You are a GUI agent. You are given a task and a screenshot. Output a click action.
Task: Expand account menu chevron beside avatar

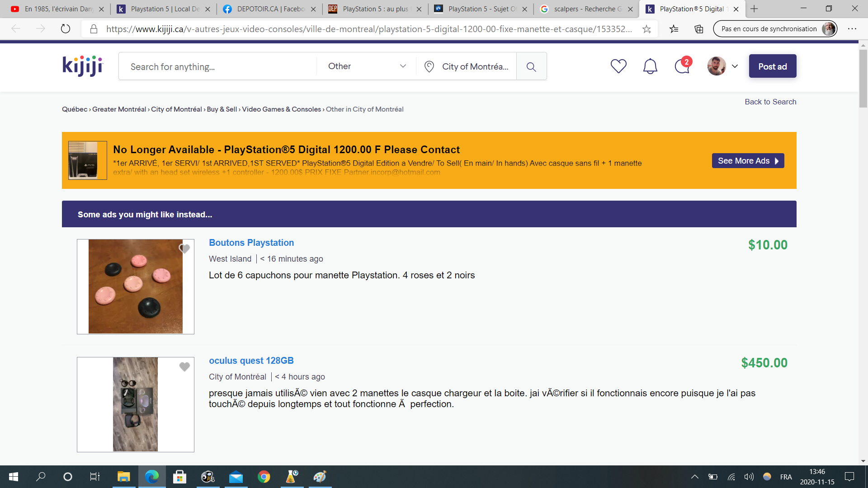[x=735, y=66]
